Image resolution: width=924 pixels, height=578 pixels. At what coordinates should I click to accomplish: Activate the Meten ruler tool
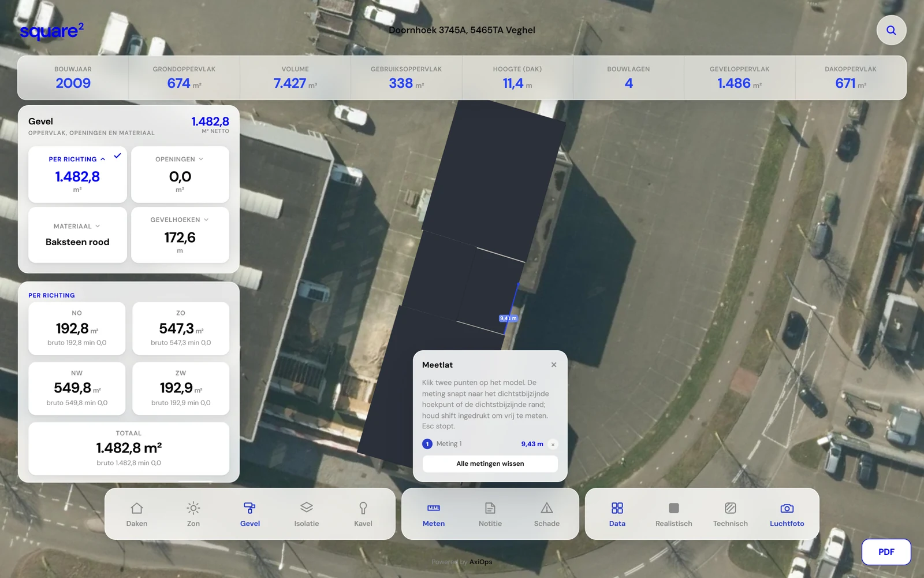434,514
